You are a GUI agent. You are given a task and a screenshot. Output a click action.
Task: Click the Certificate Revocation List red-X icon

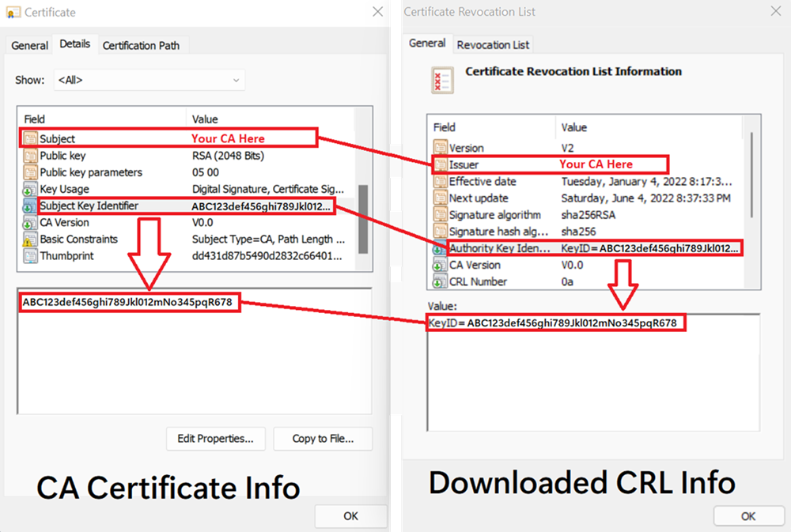[441, 78]
